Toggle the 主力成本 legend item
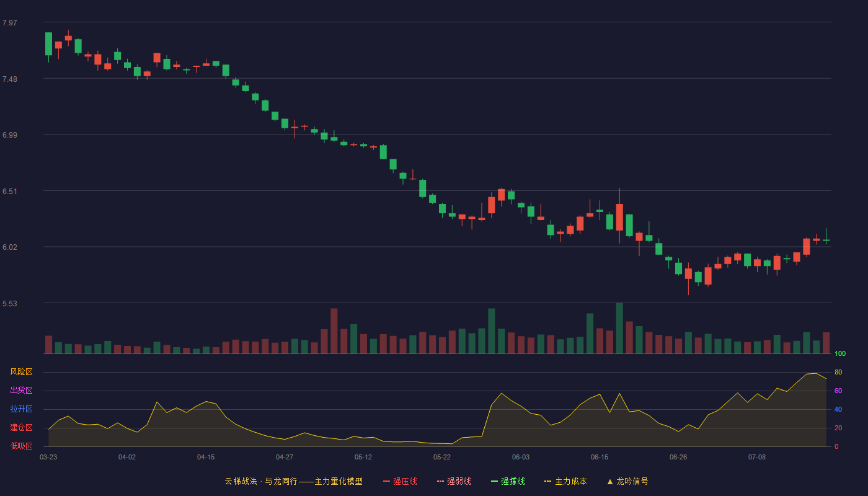868x496 pixels. (x=565, y=481)
